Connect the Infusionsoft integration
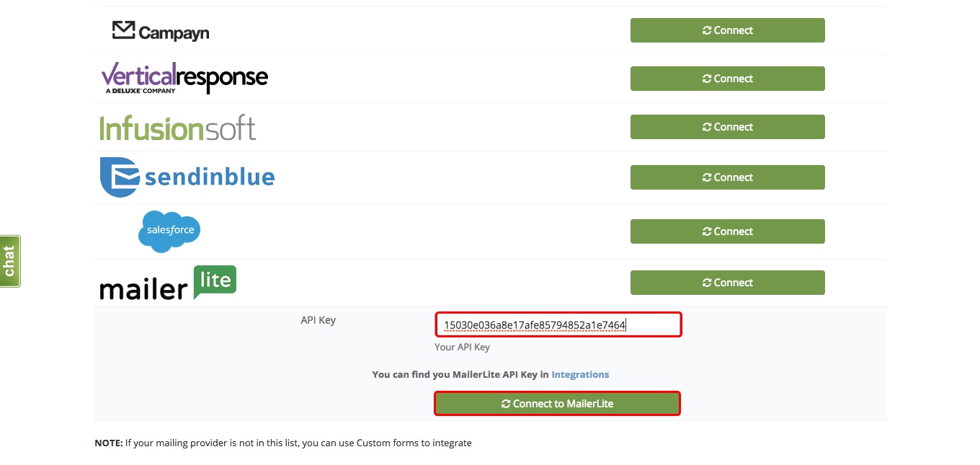 click(728, 127)
